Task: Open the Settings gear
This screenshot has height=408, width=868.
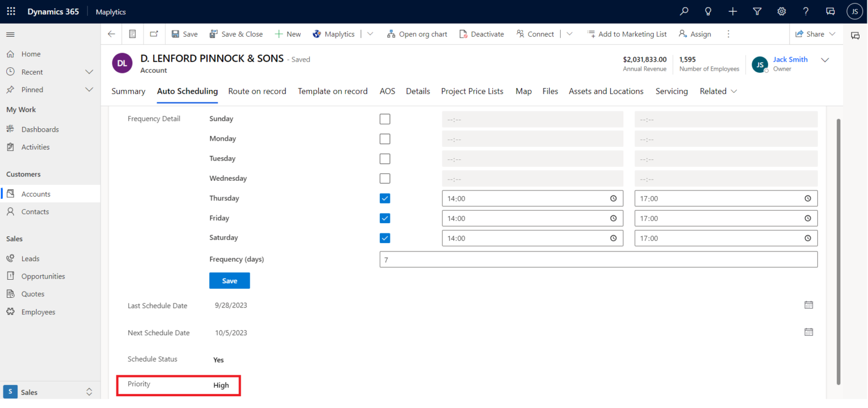Action: [782, 11]
